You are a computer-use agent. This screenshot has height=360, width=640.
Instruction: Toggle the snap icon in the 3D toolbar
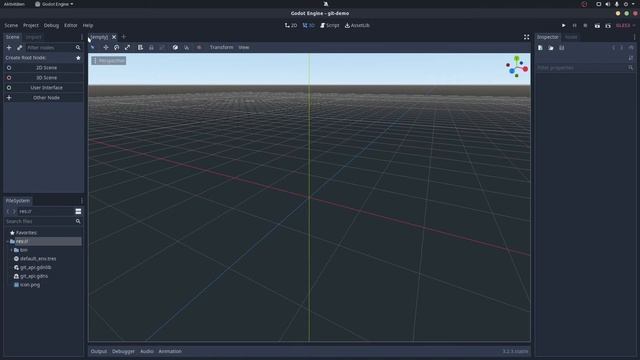click(x=187, y=47)
